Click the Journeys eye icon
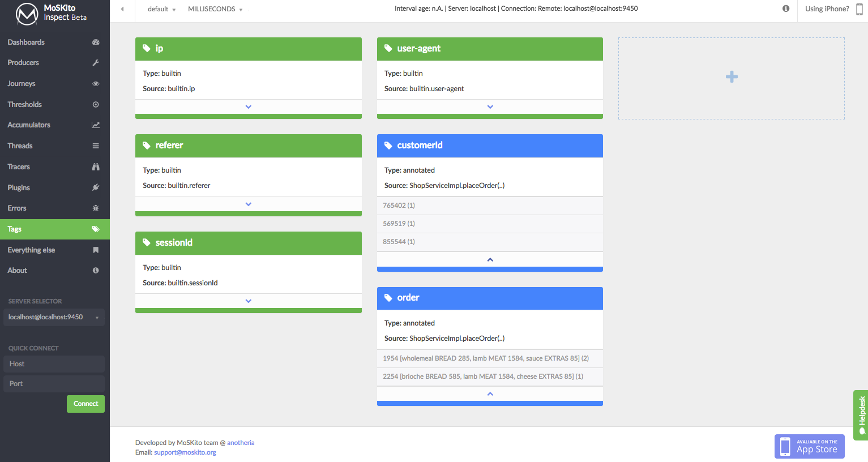Viewport: 868px width, 462px height. click(x=96, y=84)
